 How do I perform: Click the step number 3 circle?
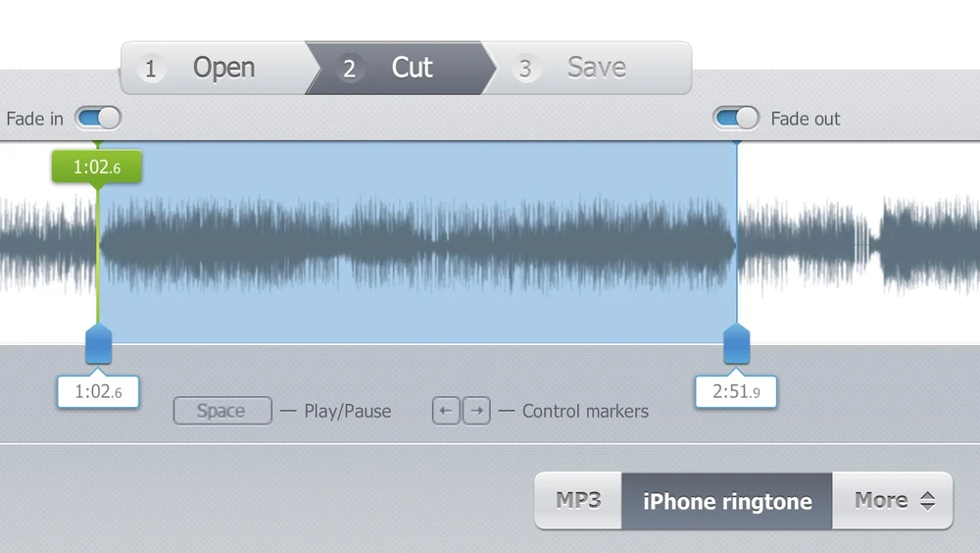tap(525, 69)
